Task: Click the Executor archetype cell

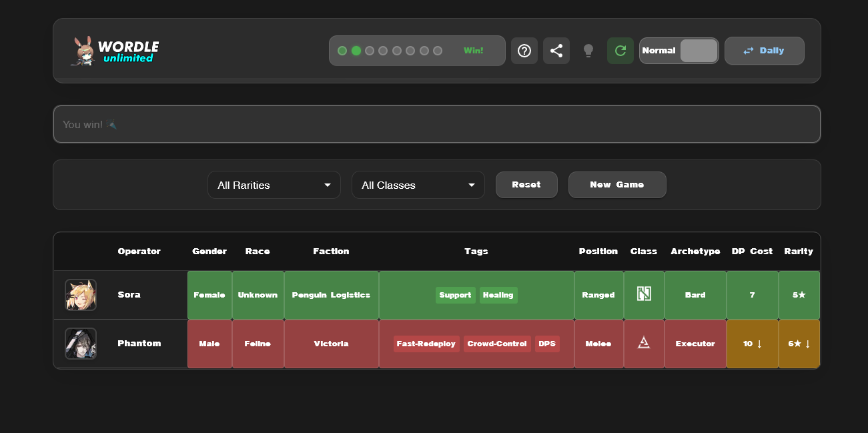Action: (695, 344)
